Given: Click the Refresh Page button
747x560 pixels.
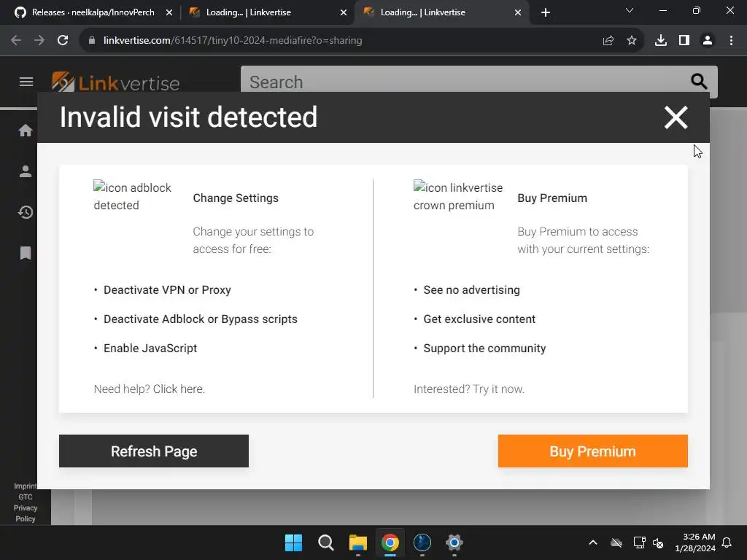Looking at the screenshot, I should pyautogui.click(x=154, y=451).
